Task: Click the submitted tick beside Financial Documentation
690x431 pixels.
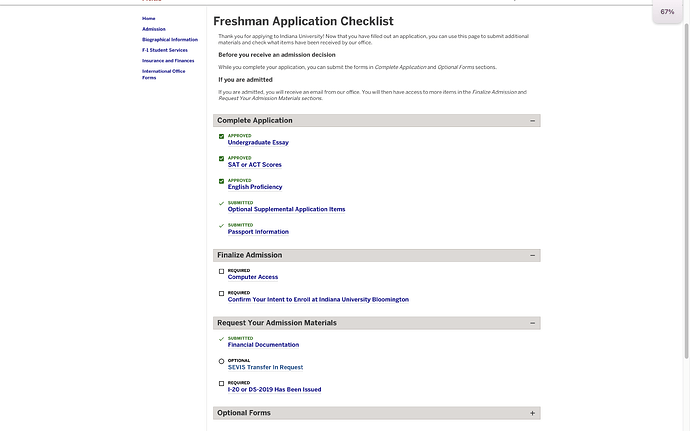Action: pyautogui.click(x=221, y=339)
